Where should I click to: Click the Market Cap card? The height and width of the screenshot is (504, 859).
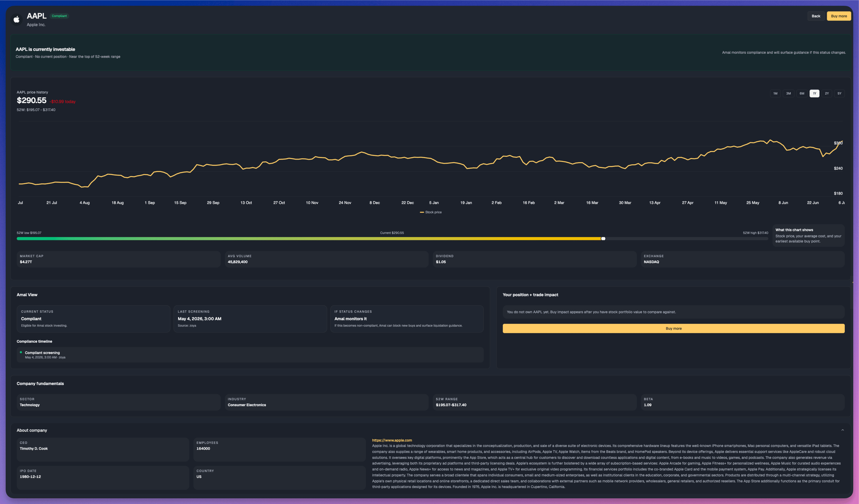(x=118, y=259)
